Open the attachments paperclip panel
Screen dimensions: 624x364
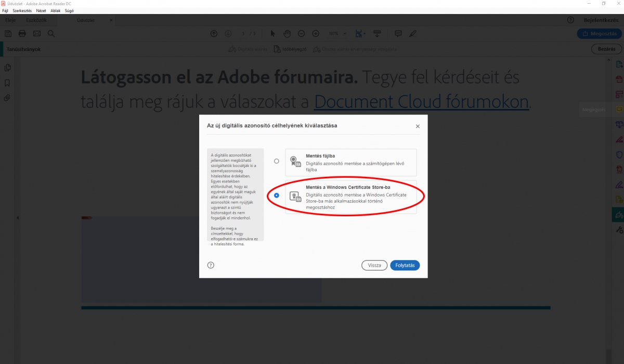click(8, 98)
